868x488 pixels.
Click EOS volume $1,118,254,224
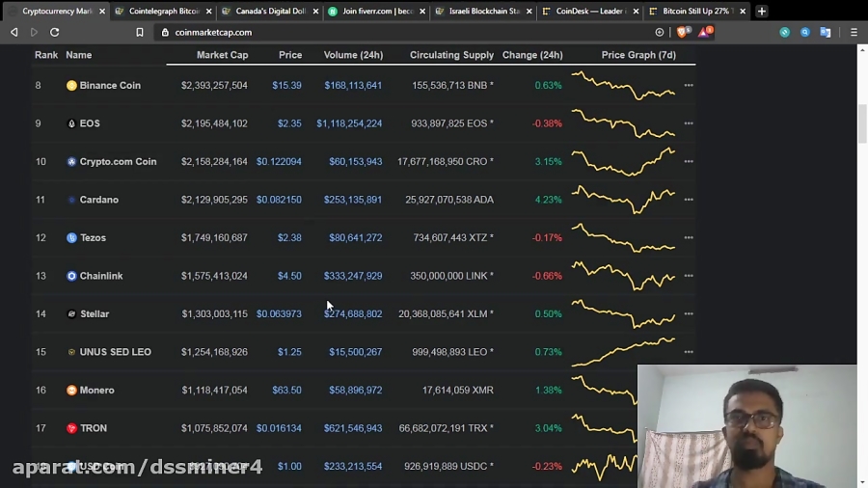349,123
